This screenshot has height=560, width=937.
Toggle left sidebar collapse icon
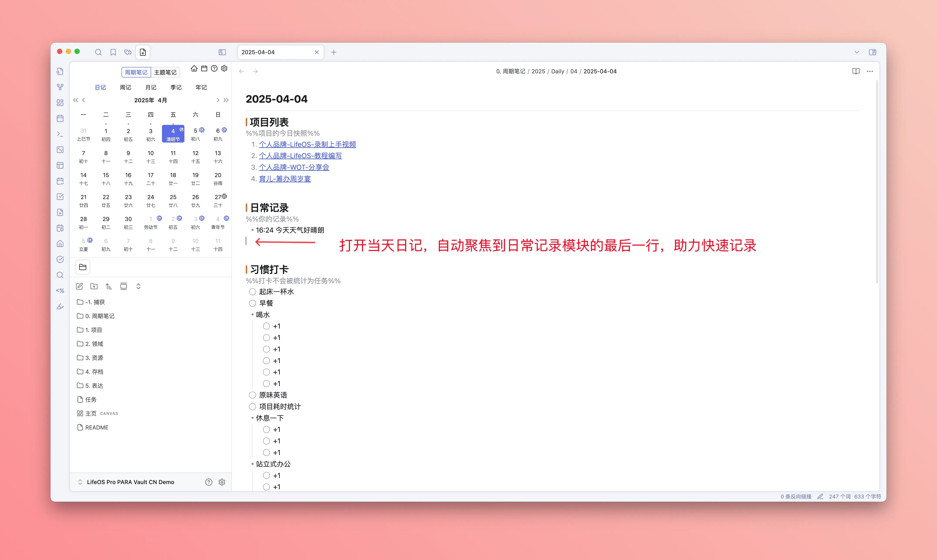pos(222,52)
